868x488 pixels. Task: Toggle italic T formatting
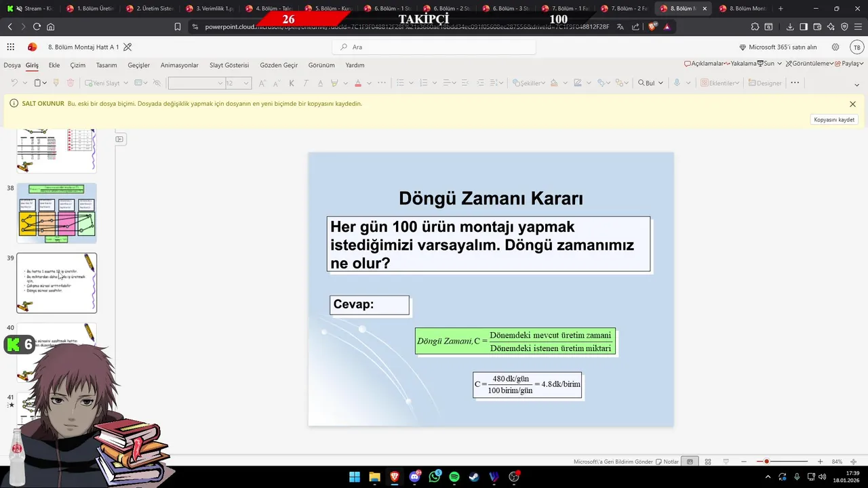[306, 83]
